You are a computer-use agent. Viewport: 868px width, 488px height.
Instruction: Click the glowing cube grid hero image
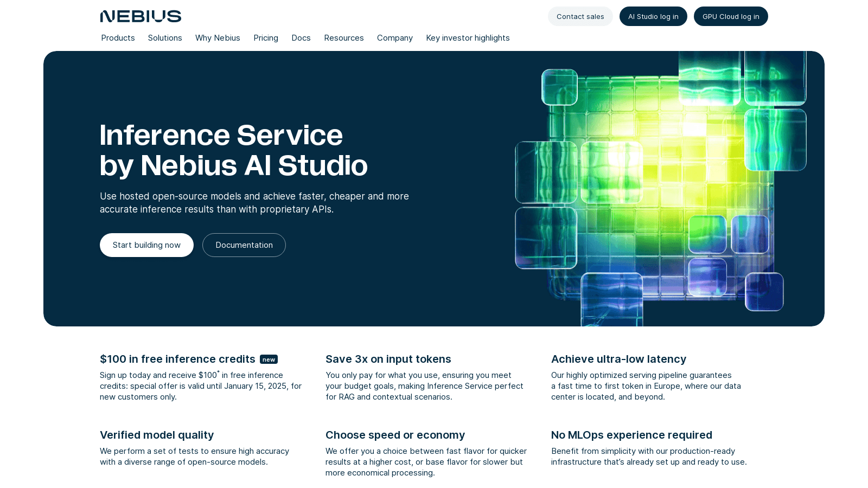pyautogui.click(x=660, y=189)
